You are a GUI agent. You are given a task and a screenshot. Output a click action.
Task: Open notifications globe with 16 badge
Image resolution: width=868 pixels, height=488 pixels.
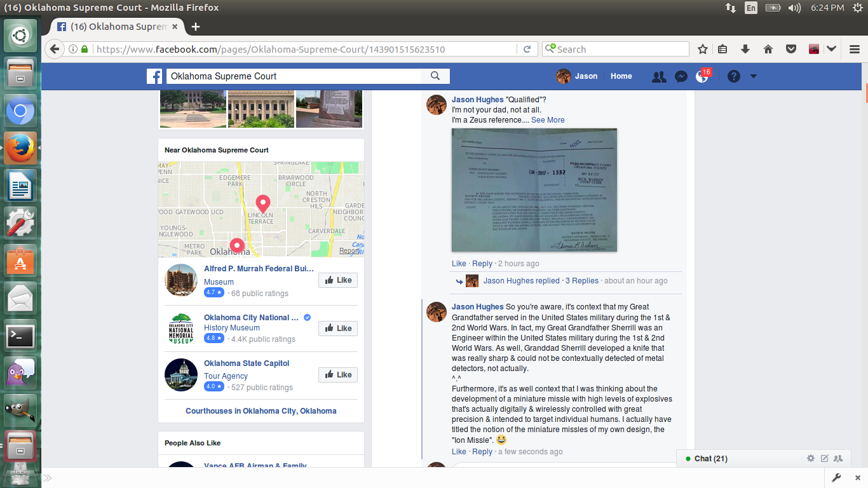pyautogui.click(x=702, y=76)
